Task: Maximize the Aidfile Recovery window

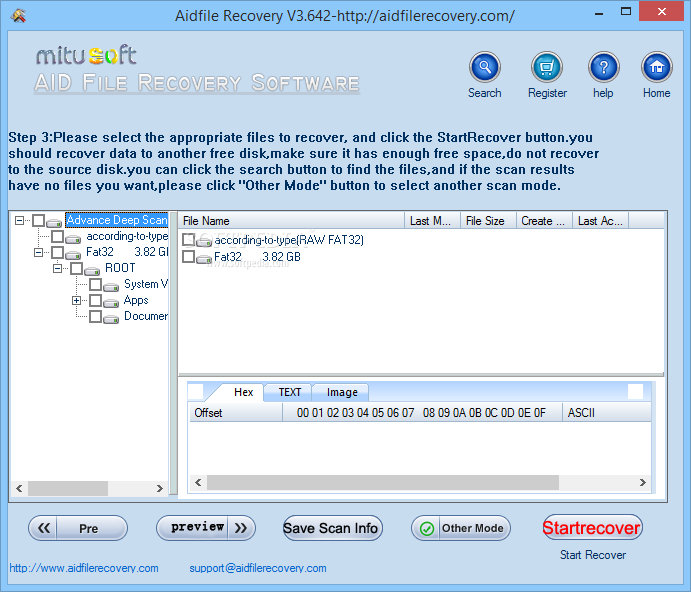Action: click(626, 12)
